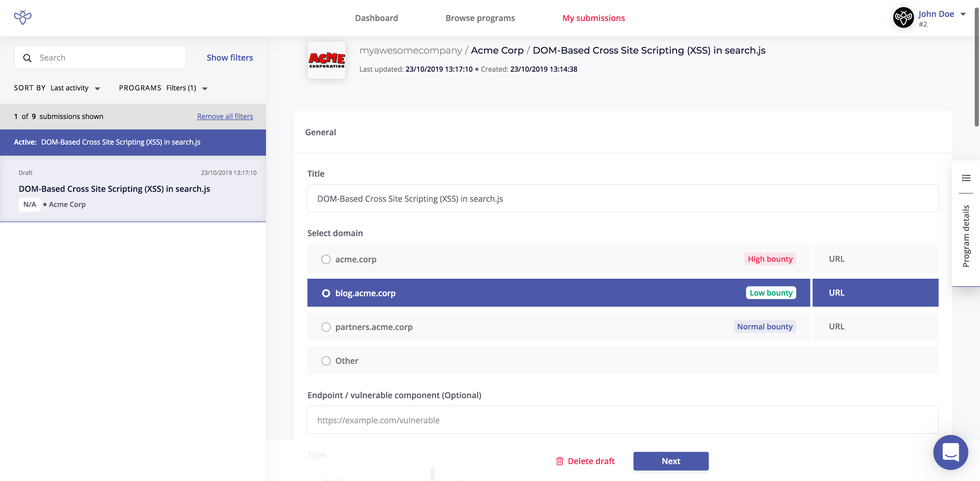Click the Acme Corporation logo thumbnail
Viewport: 980px width, 481px height.
[x=326, y=60]
